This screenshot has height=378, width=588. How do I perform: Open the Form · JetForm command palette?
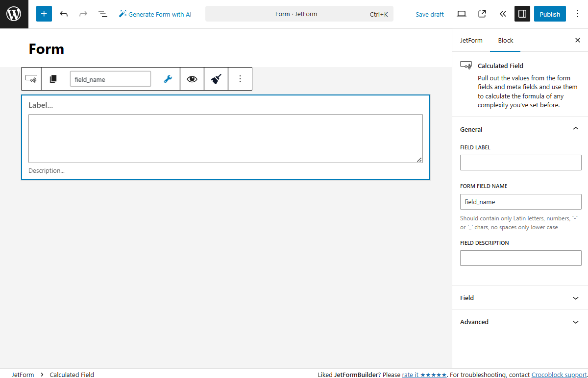299,14
